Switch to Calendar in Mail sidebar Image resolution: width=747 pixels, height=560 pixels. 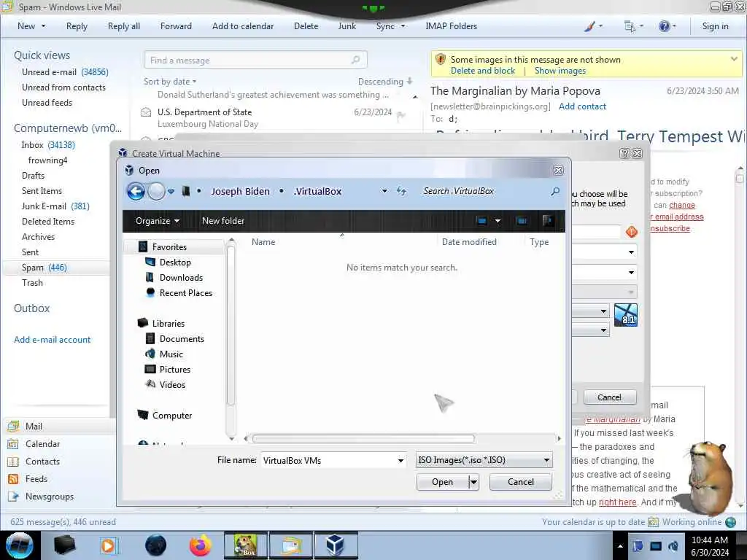[x=42, y=444]
